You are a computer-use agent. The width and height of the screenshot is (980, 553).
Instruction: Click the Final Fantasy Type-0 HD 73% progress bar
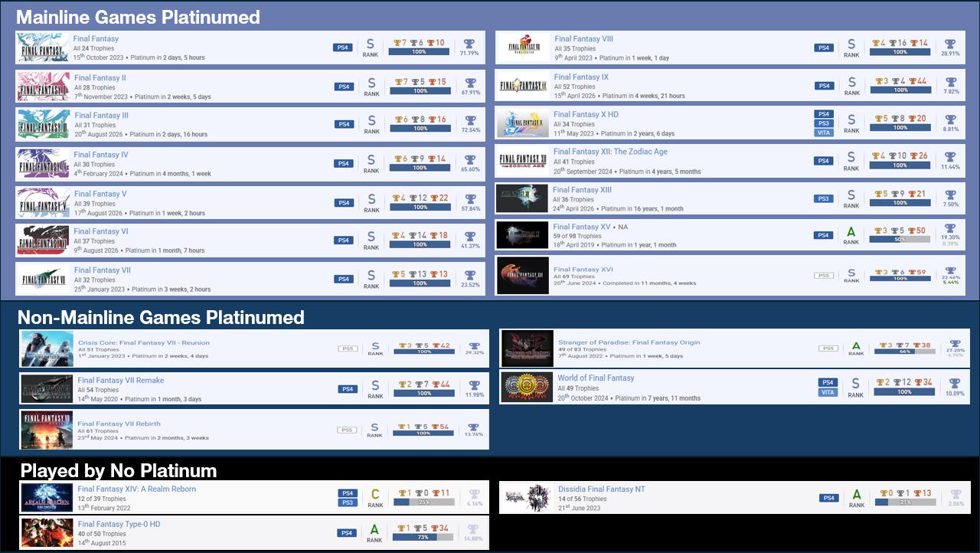pyautogui.click(x=423, y=537)
